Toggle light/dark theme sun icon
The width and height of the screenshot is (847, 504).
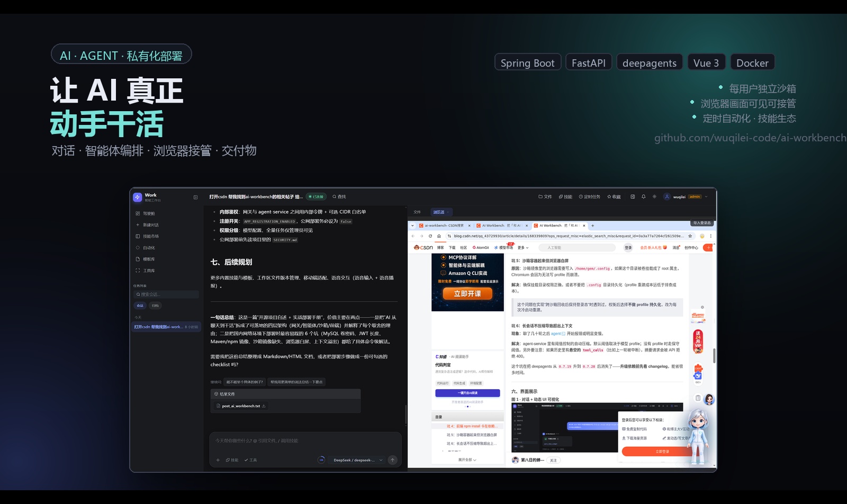pyautogui.click(x=654, y=197)
